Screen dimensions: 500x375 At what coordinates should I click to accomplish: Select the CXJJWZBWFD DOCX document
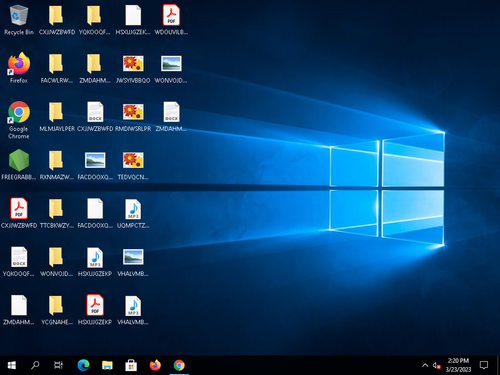95,116
